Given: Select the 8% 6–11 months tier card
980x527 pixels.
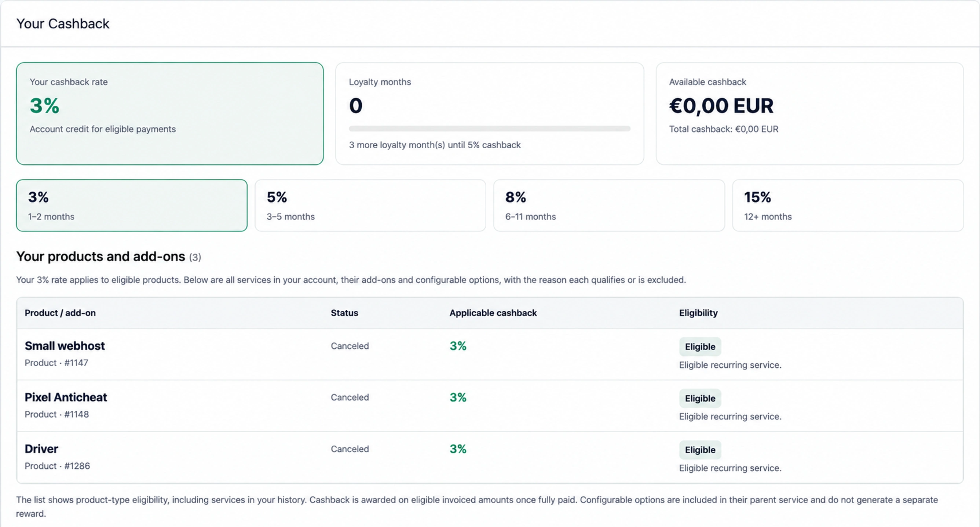Looking at the screenshot, I should pos(609,205).
